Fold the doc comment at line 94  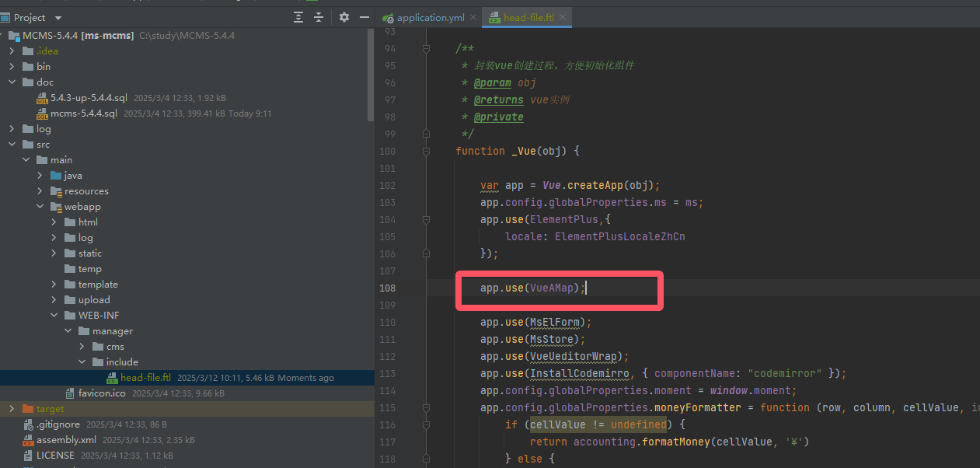tap(426, 48)
